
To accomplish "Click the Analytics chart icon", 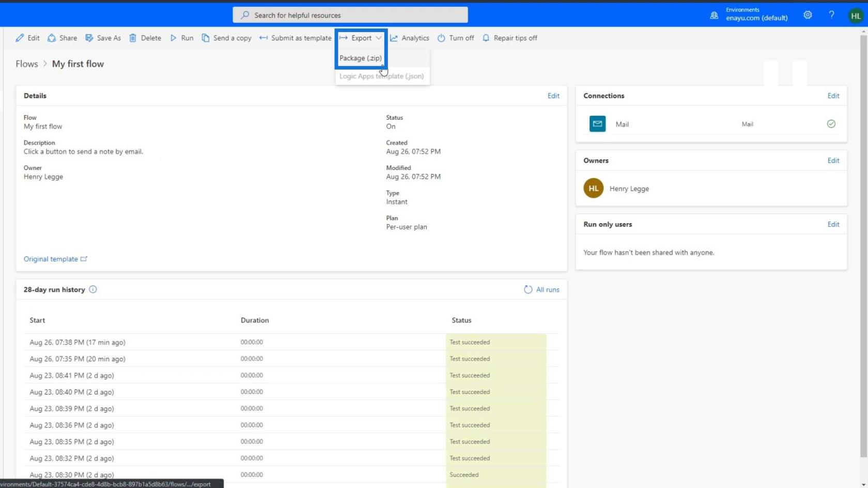I will 394,38.
